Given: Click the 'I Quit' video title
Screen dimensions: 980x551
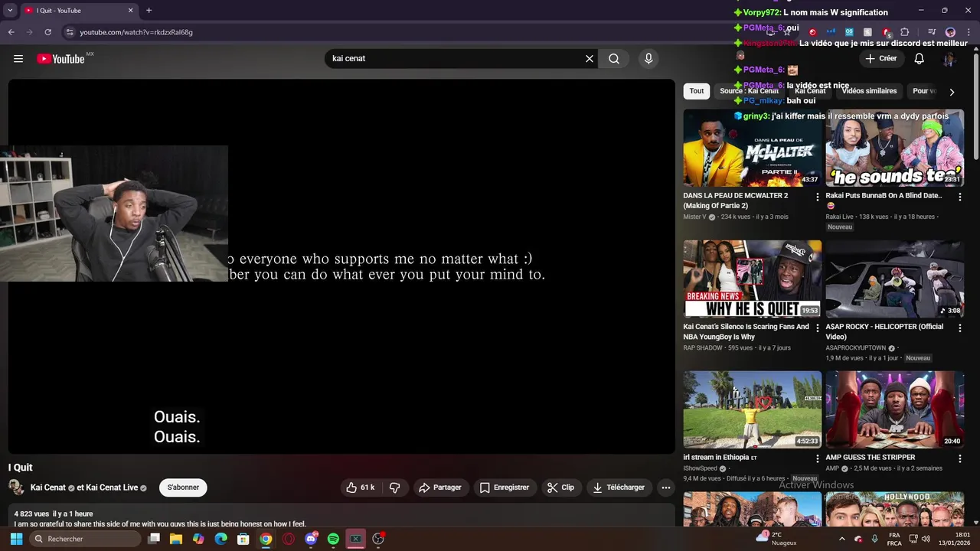Looking at the screenshot, I should click(x=21, y=468).
